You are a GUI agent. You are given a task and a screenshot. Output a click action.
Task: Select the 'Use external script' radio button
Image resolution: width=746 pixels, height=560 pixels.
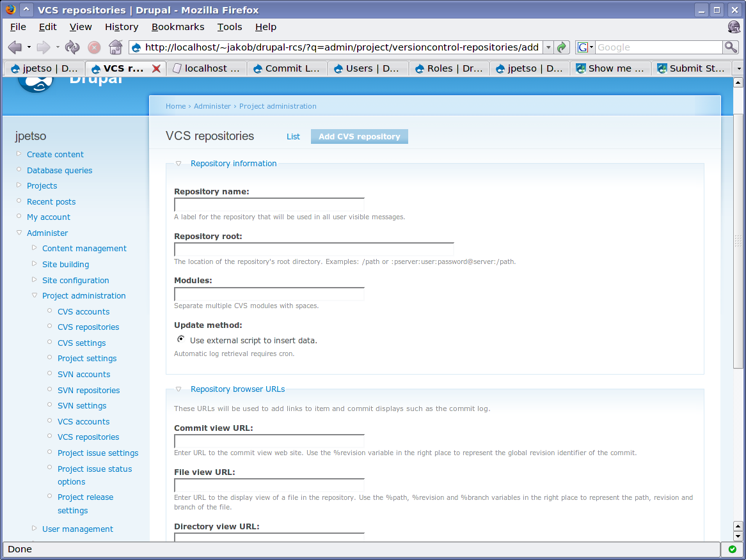(180, 339)
